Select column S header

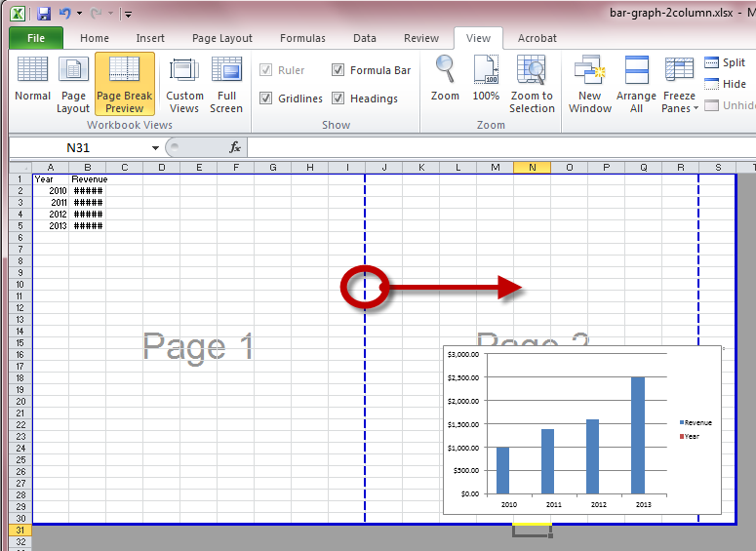pos(718,168)
